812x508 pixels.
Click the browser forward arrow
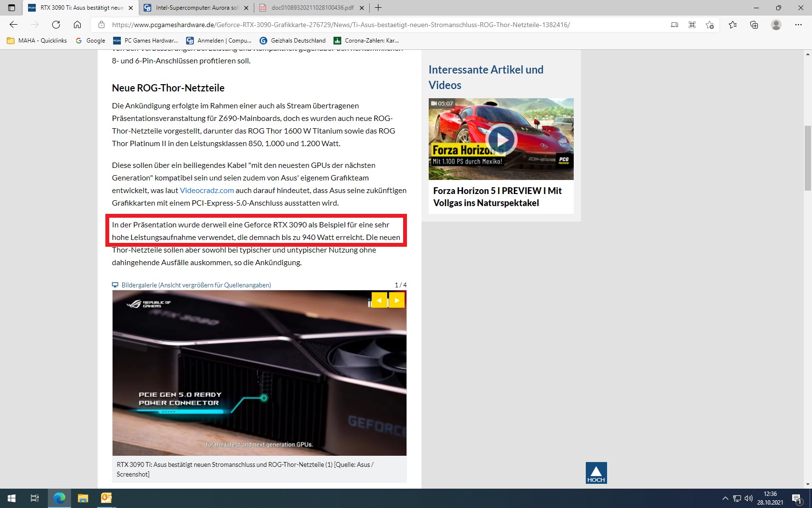tap(35, 25)
